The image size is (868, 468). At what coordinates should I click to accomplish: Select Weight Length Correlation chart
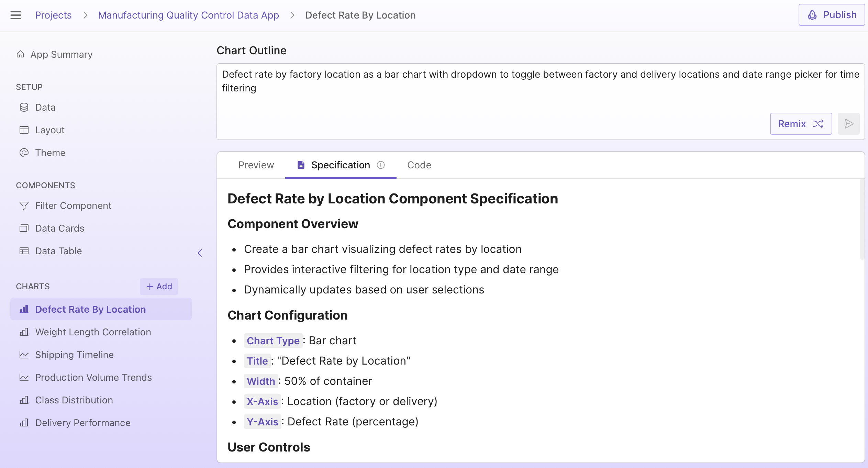[x=93, y=332]
